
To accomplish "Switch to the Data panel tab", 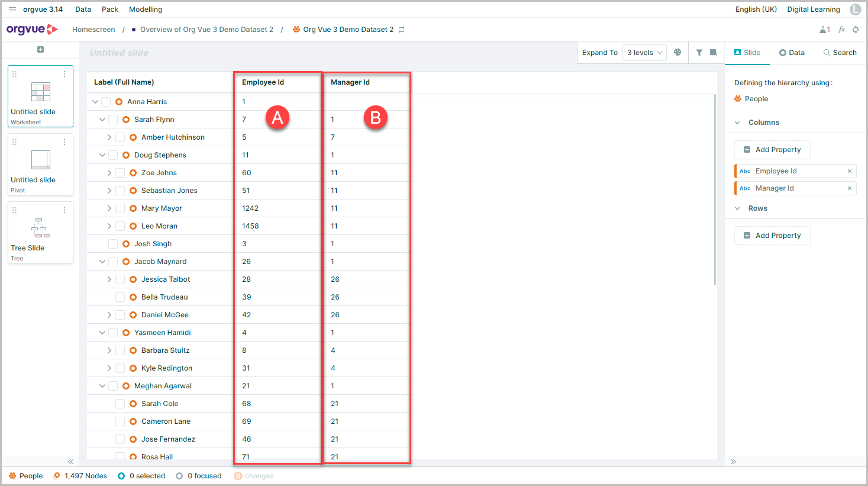I will point(792,53).
